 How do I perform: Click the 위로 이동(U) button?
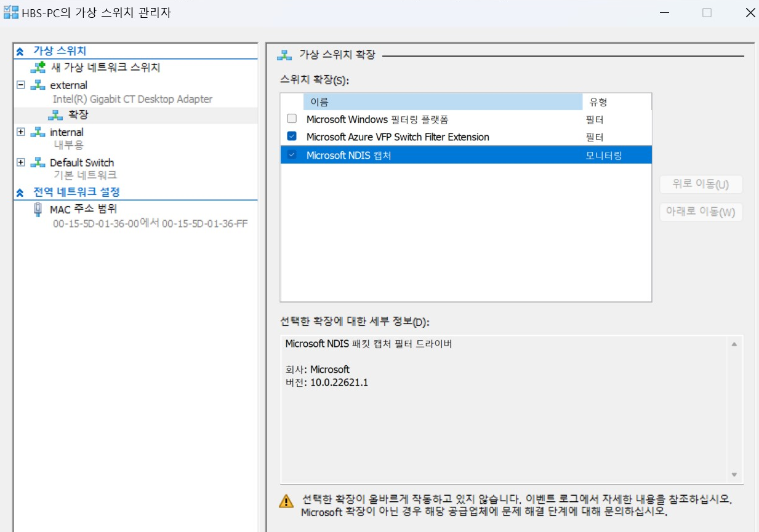pyautogui.click(x=701, y=184)
